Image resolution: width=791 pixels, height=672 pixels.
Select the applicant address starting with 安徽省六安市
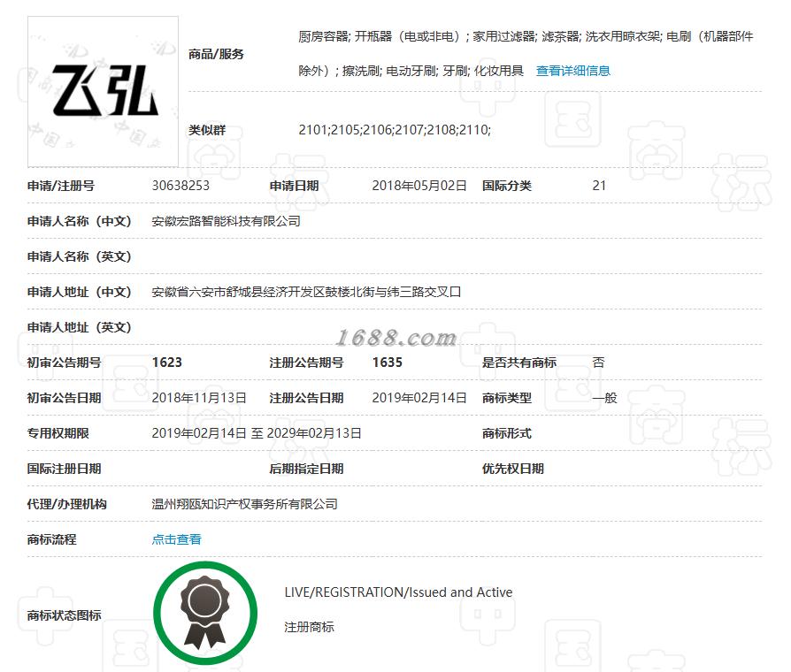coord(306,292)
